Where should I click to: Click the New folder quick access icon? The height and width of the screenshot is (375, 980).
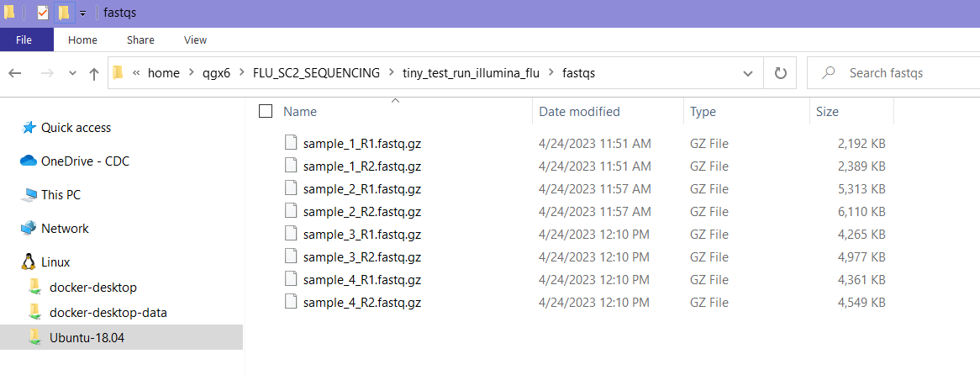tap(64, 13)
